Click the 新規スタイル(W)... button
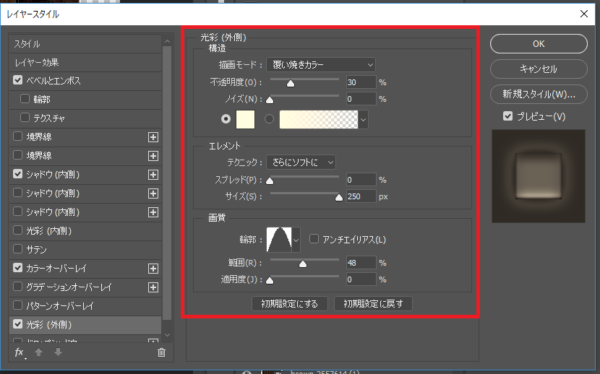600x374 pixels. click(x=538, y=94)
